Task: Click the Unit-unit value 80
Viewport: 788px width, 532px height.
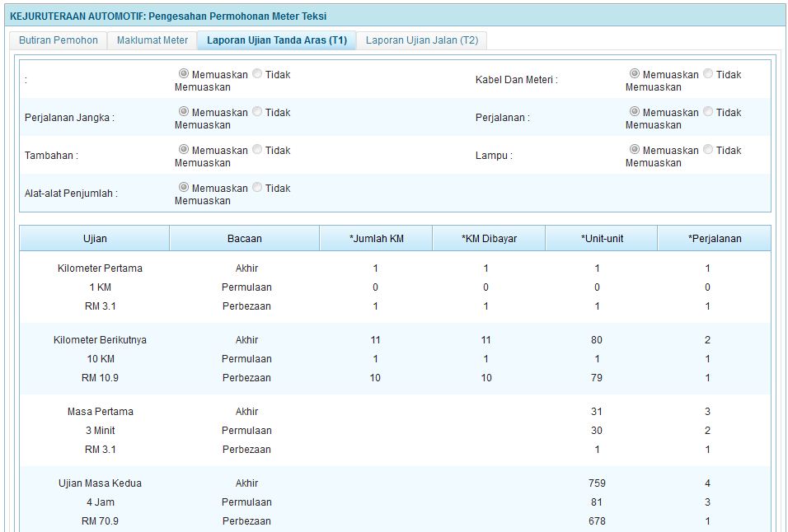Action: point(597,340)
